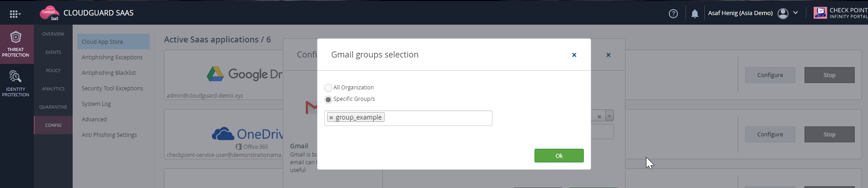Open Antiphishing Blacklist

[109, 73]
